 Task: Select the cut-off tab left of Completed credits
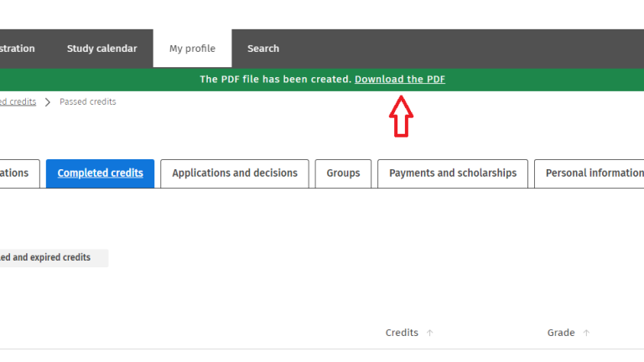17,173
